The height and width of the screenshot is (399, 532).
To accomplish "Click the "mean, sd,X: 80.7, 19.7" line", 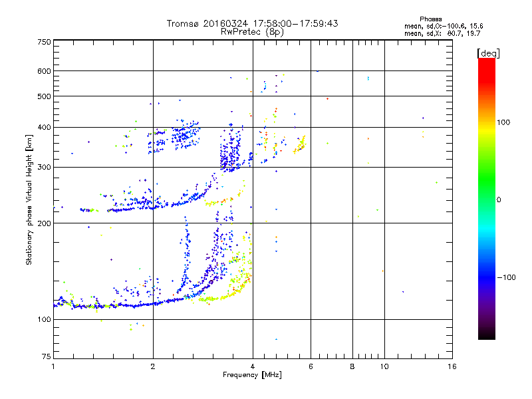I will (x=442, y=33).
